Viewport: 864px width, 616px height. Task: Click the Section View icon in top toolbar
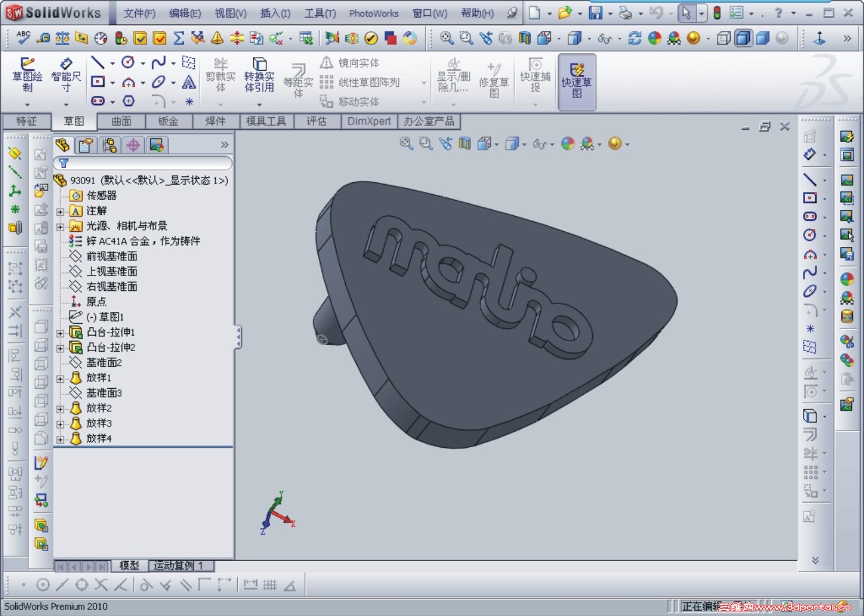pyautogui.click(x=525, y=38)
